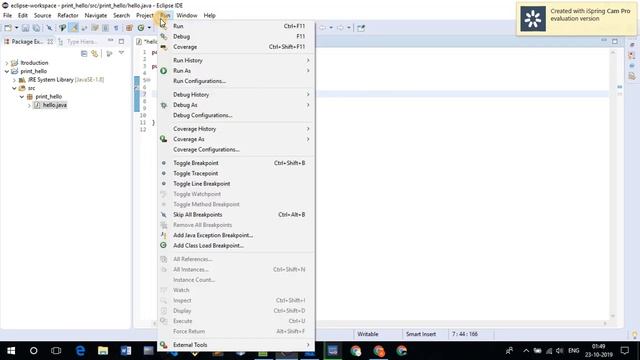Select the print_hello package under src
Image resolution: width=640 pixels, height=360 pixels.
49,97
